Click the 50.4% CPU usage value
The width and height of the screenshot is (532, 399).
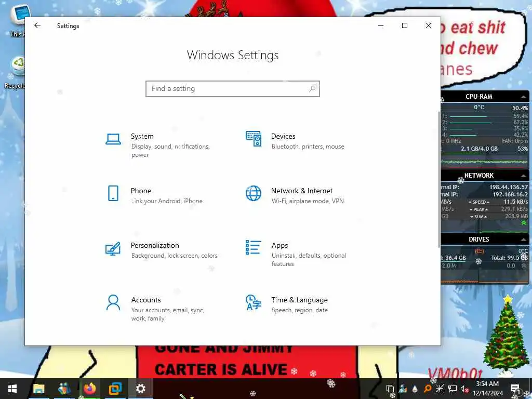520,108
